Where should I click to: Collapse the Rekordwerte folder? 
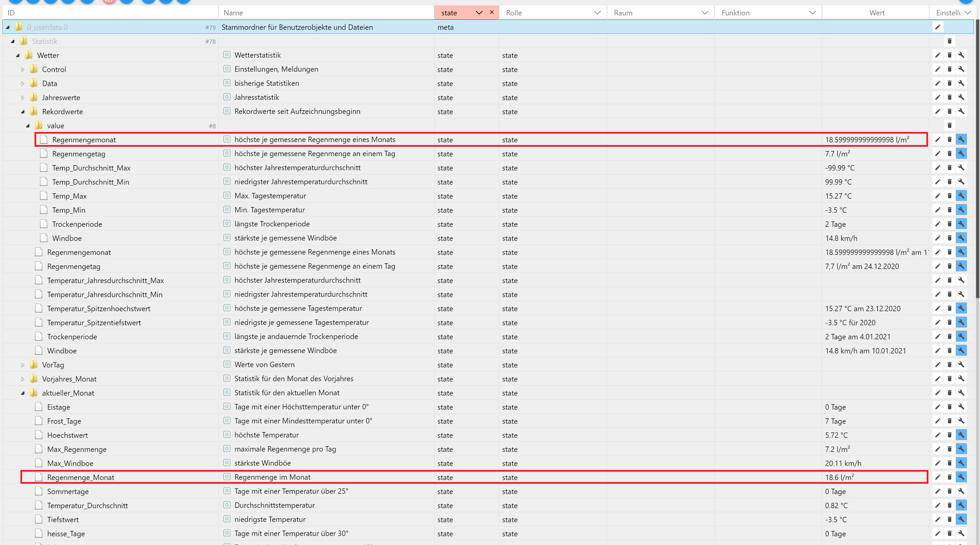[23, 112]
